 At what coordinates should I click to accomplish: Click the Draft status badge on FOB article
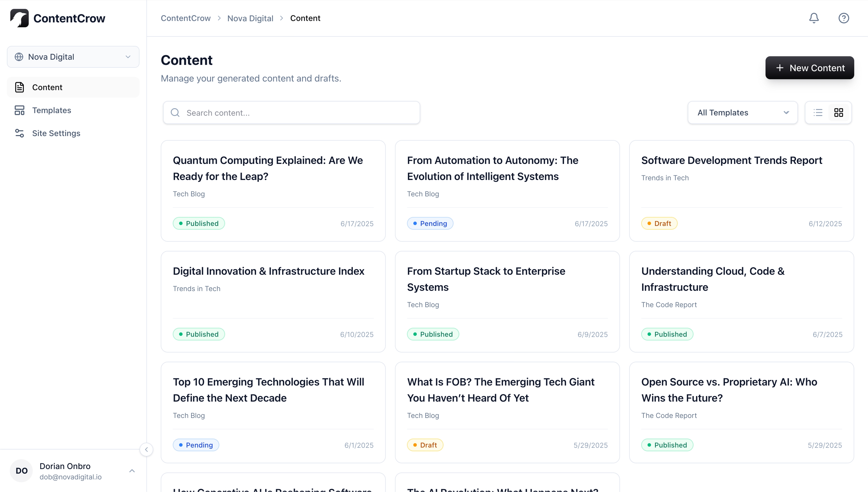(425, 445)
